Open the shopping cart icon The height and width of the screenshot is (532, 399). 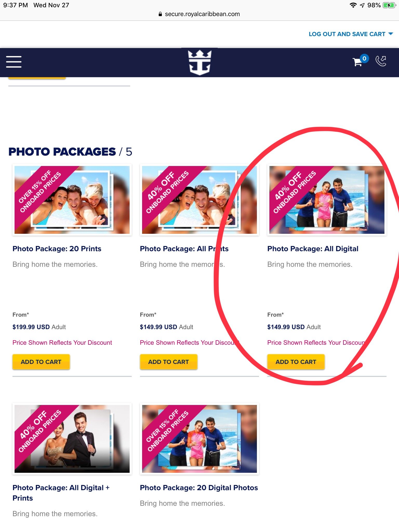pos(357,62)
